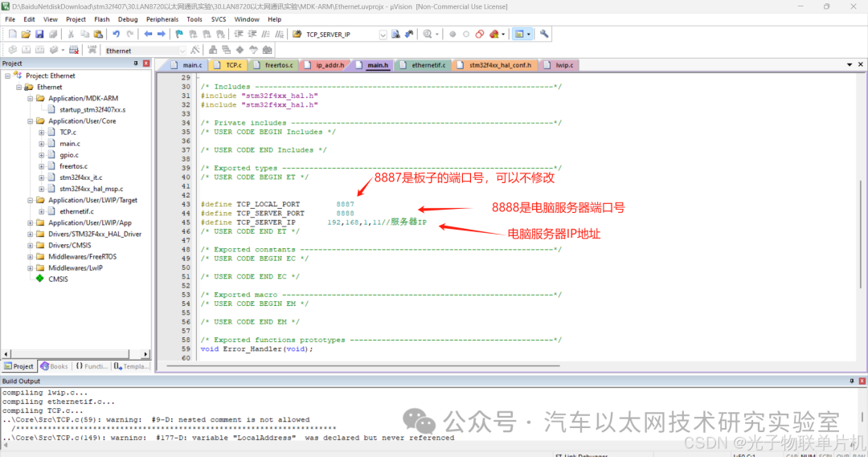Viewport: 868px width, 457px height.
Task: Copy selection toolbar icon
Action: click(84, 35)
